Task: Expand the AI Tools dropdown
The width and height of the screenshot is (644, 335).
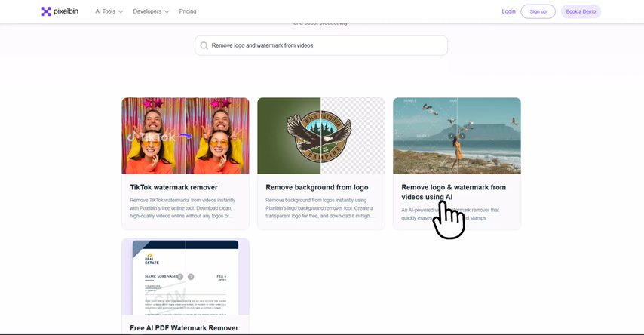Action: click(109, 11)
